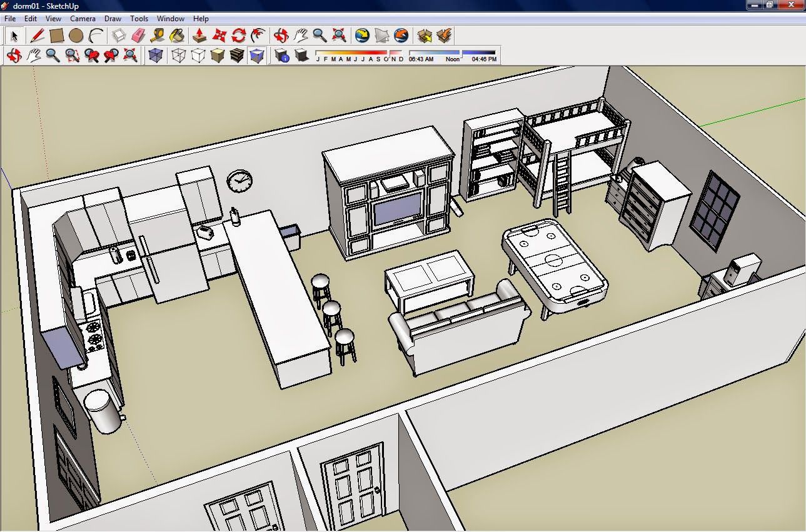Open the Shadow Settings dialog

pyautogui.click(x=281, y=56)
